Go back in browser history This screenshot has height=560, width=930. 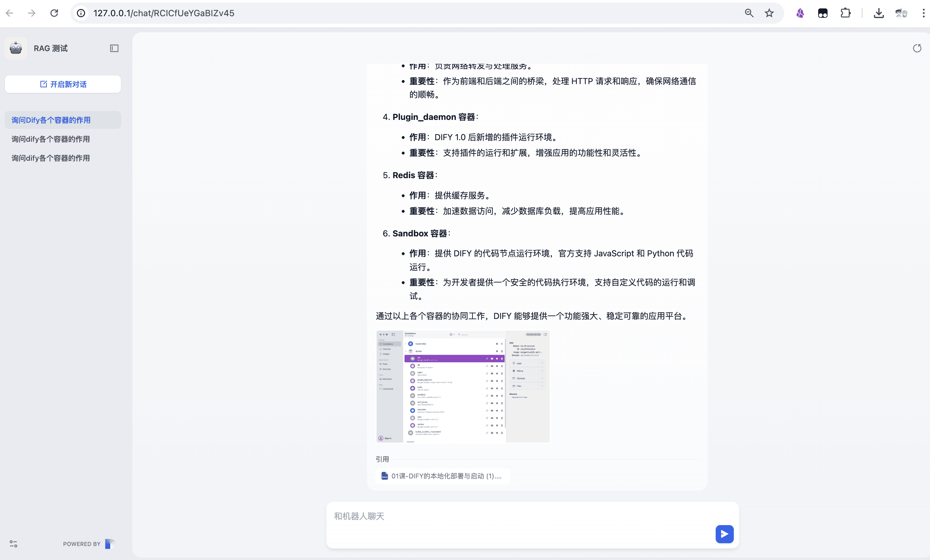point(9,13)
